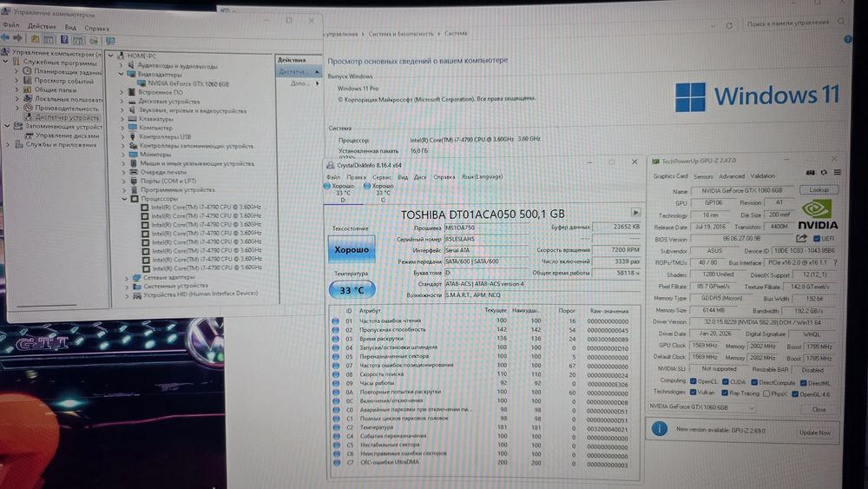This screenshot has height=489, width=868.
Task: Click the Task Scheduler clock icon
Action: click(27, 71)
